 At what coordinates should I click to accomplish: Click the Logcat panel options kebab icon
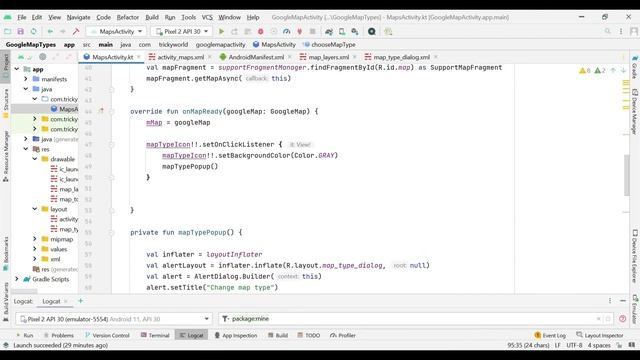(x=610, y=301)
